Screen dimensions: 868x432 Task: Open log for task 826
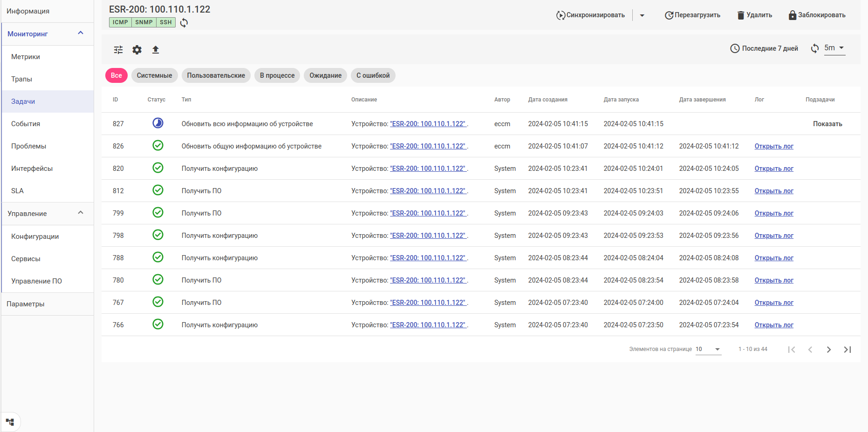pos(773,146)
